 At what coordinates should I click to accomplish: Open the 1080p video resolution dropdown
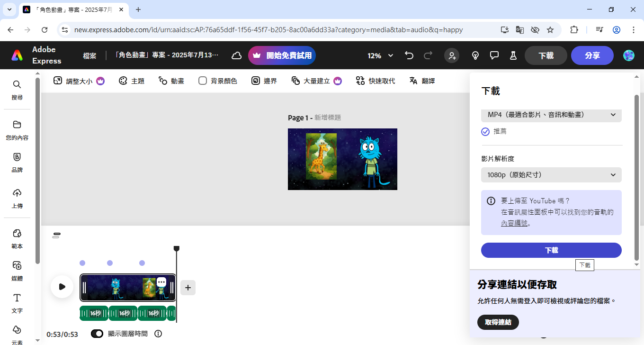(551, 175)
